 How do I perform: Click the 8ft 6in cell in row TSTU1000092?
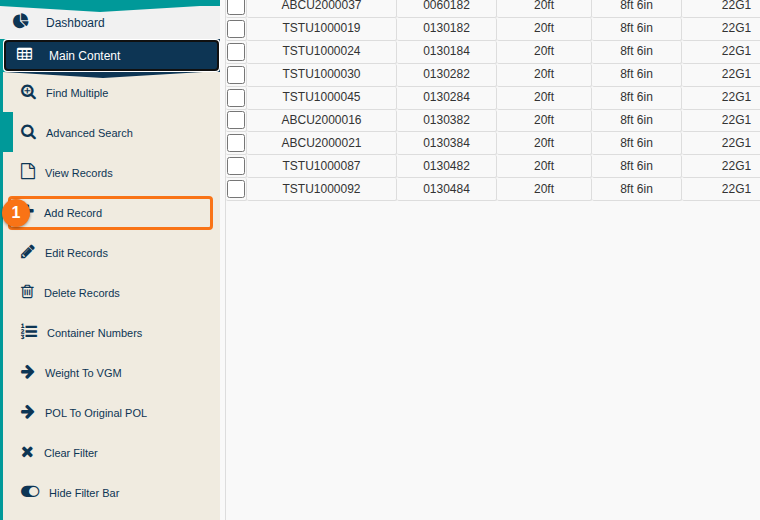pyautogui.click(x=636, y=189)
